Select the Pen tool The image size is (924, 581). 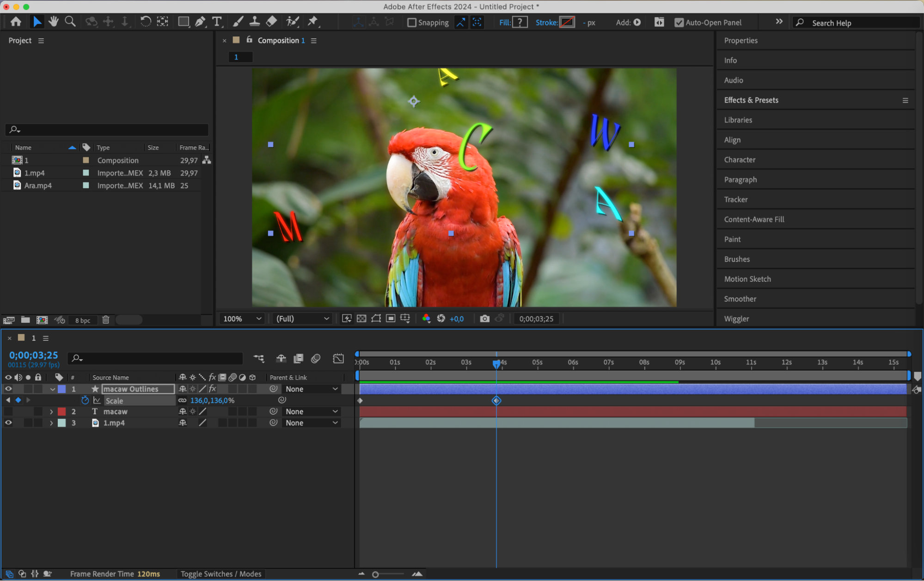point(200,22)
